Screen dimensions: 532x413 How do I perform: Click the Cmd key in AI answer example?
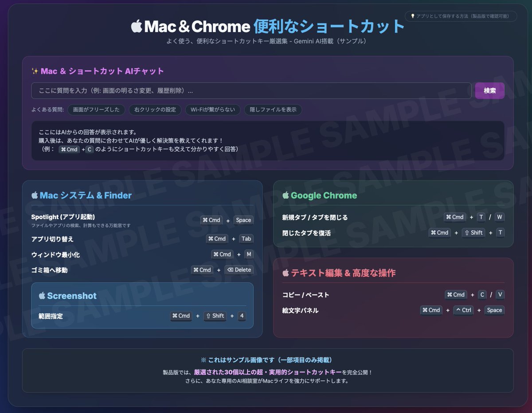point(69,149)
